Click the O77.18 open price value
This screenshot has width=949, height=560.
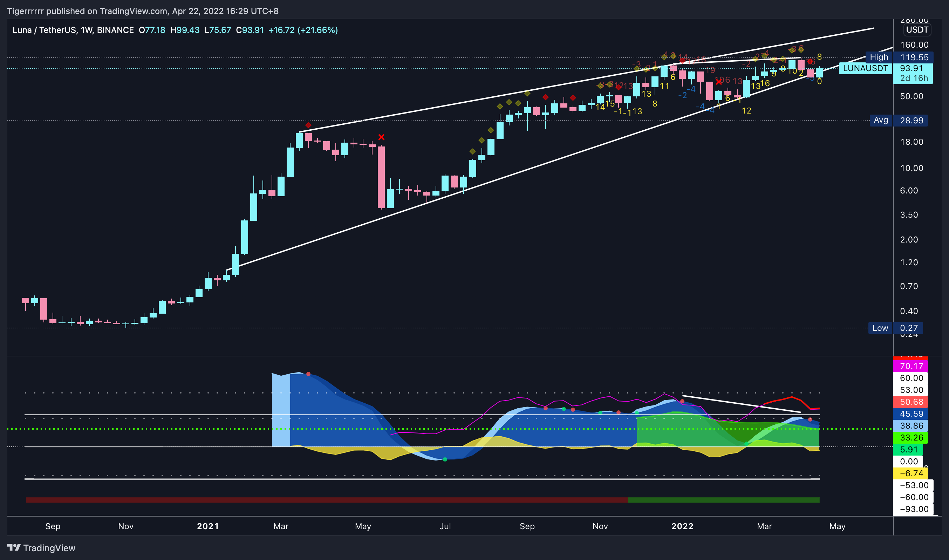pyautogui.click(x=152, y=30)
